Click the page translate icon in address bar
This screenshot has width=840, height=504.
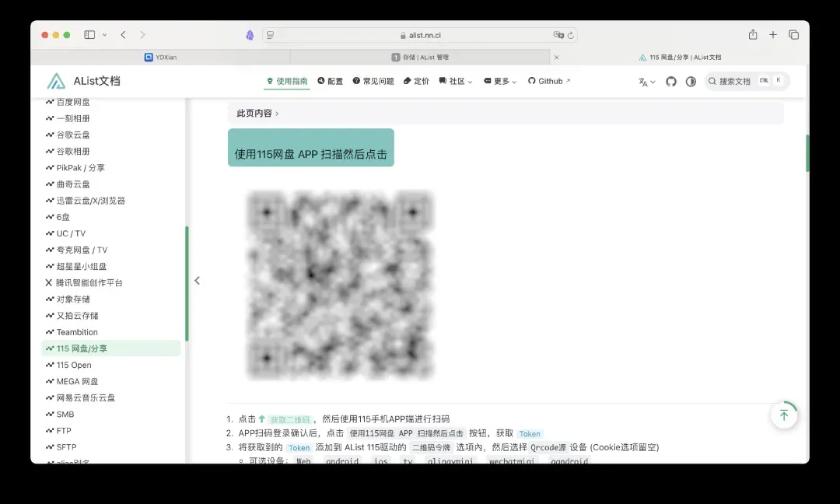click(x=558, y=35)
